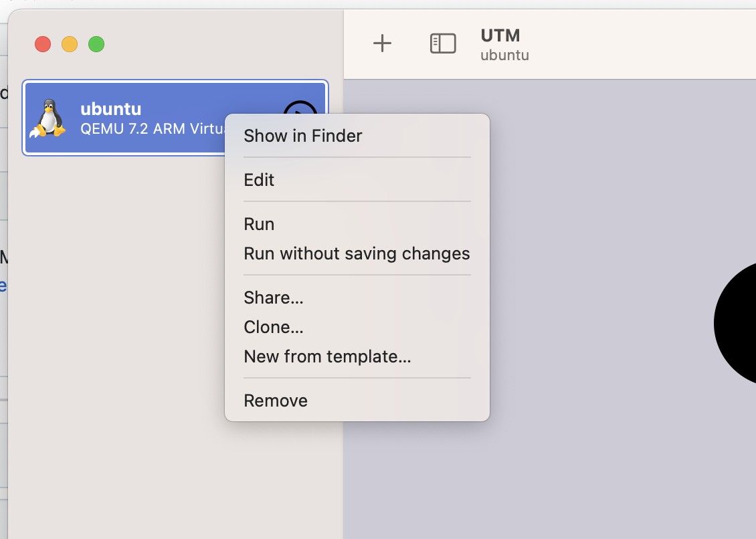Click the ubuntu subtitle under the UTM title
This screenshot has height=539, width=756.
pos(504,56)
